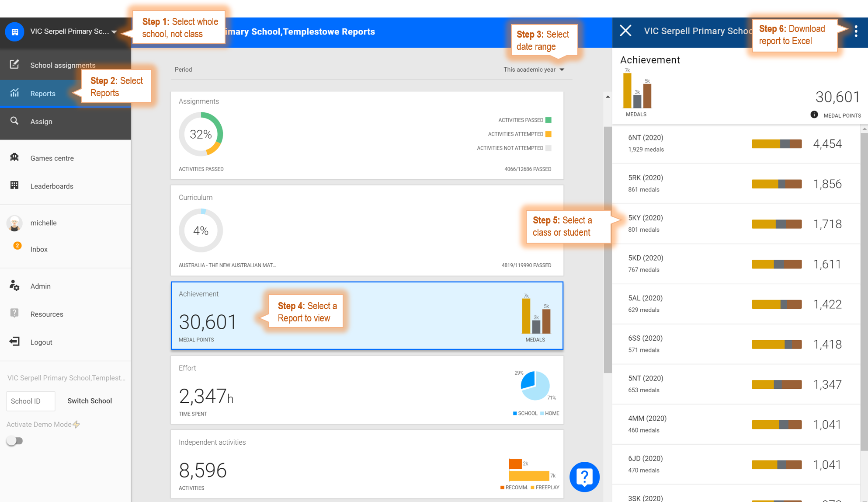The width and height of the screenshot is (868, 502).
Task: Close the Achievement side panel with X
Action: pyautogui.click(x=625, y=31)
